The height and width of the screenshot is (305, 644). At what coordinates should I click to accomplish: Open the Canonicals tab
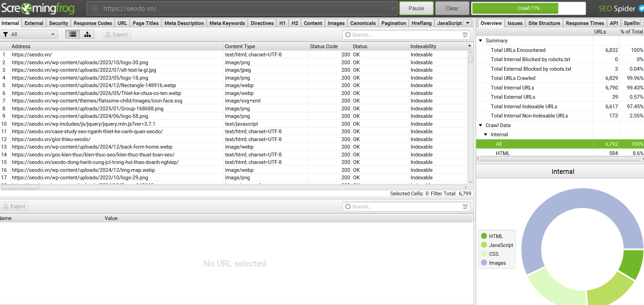tap(363, 23)
